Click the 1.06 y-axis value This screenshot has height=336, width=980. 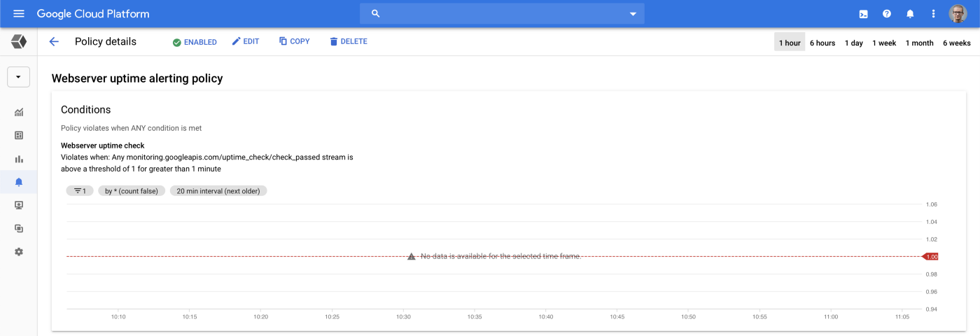(932, 204)
